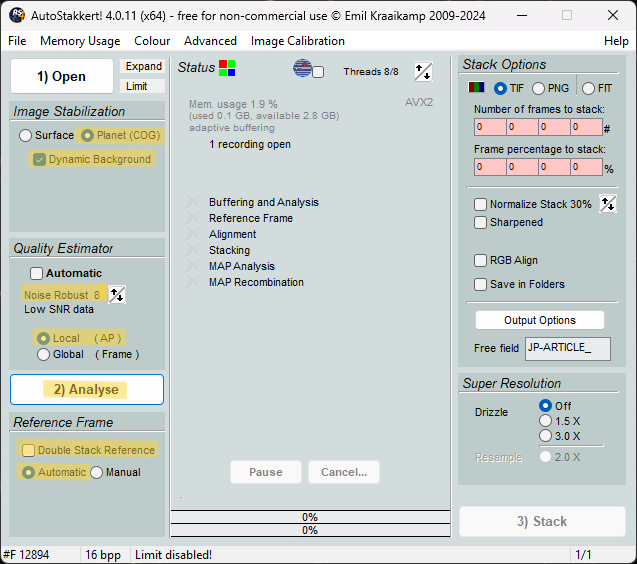Click the upper 0% progress bar
637x564 pixels.
310,517
